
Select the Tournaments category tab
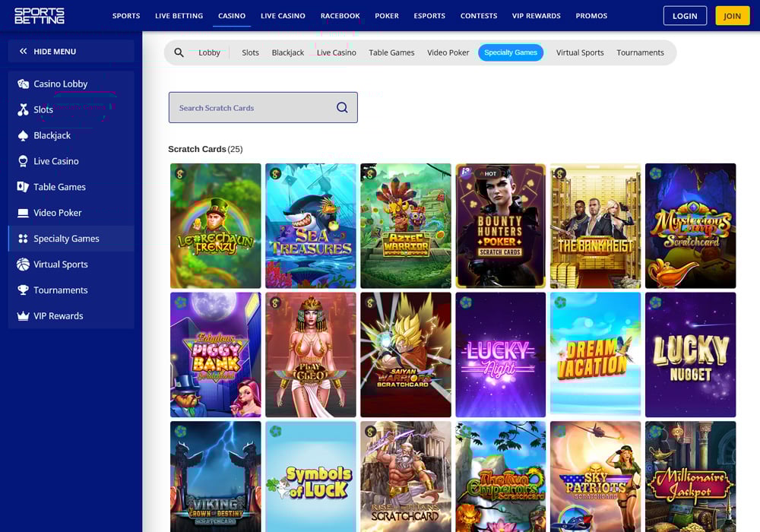[x=640, y=52]
